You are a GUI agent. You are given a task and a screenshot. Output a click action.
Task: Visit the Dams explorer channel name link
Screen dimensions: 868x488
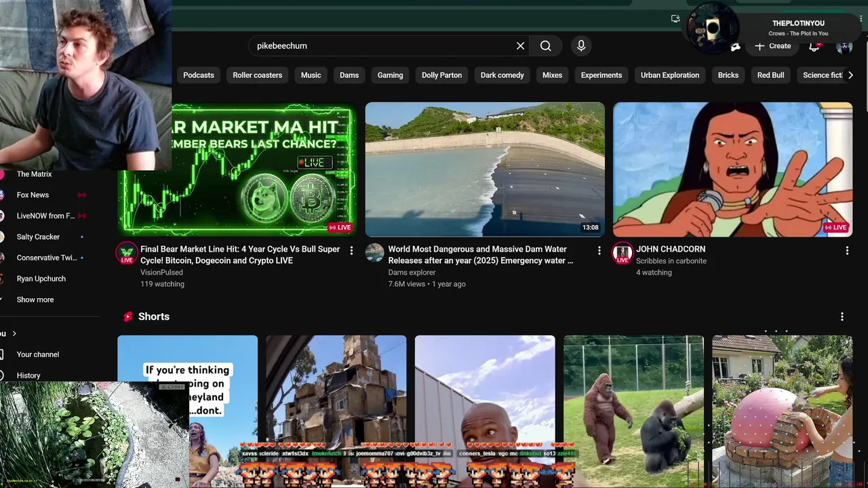[412, 272]
